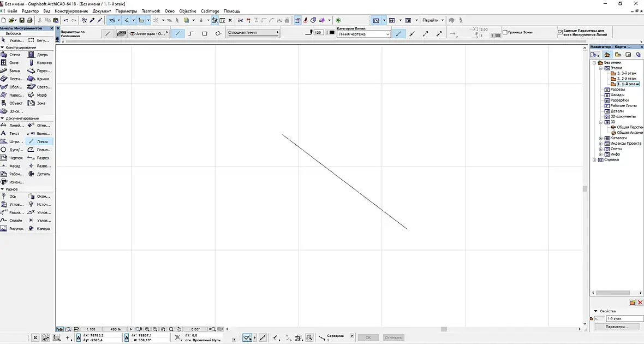Click the zoom-in magnifier at the bottom
Screen dimensions: 644x344
coord(147,329)
